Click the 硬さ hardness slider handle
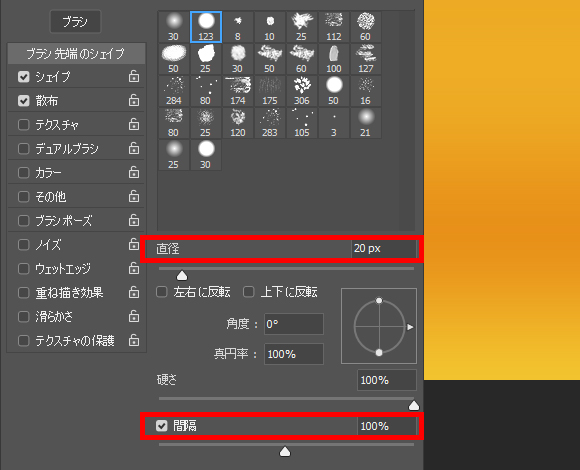Image resolution: width=580 pixels, height=470 pixels. coord(414,406)
